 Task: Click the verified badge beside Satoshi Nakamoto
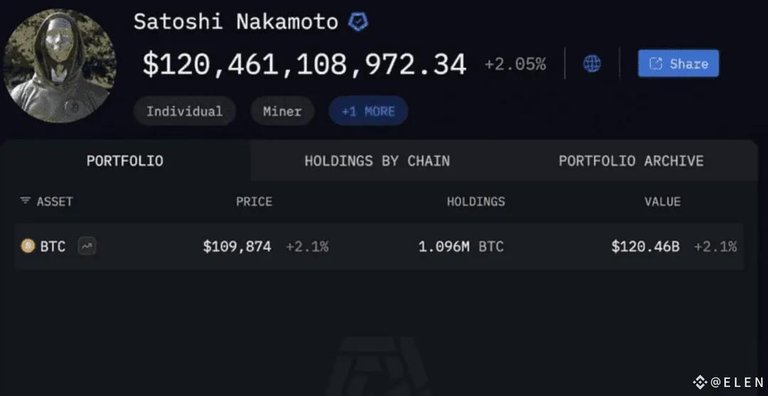point(358,23)
